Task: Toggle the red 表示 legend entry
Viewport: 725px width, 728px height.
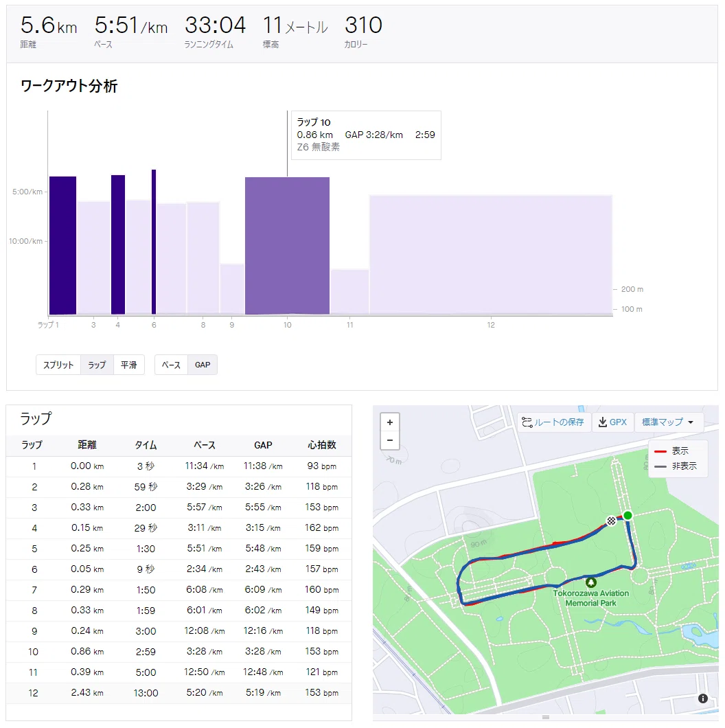Action: coord(671,451)
